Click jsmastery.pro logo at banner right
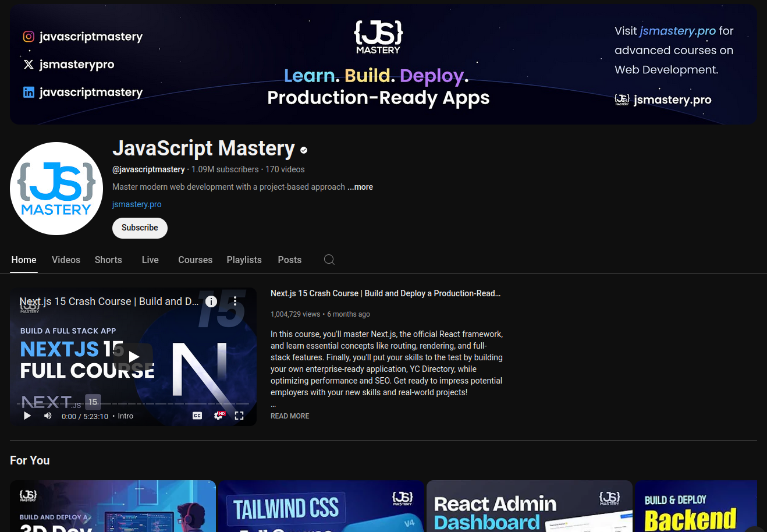The width and height of the screenshot is (767, 532). (622, 100)
